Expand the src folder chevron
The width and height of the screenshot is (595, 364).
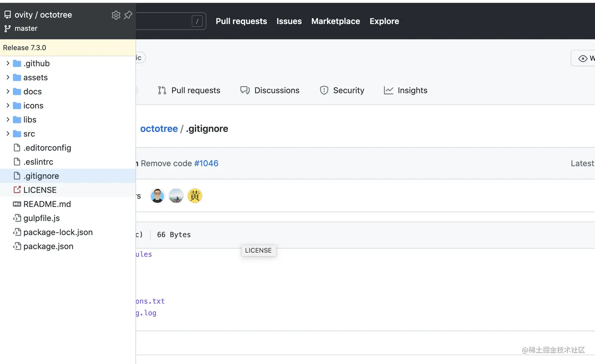tap(8, 133)
